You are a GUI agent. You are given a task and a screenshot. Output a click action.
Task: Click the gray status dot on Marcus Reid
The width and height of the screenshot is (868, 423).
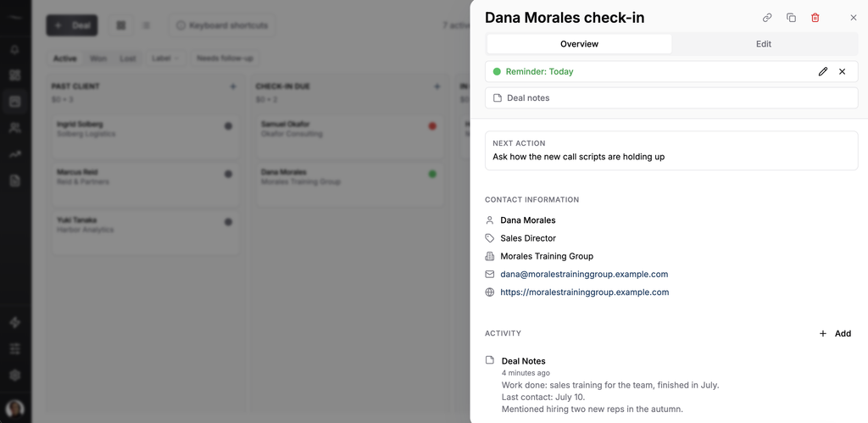(x=228, y=174)
